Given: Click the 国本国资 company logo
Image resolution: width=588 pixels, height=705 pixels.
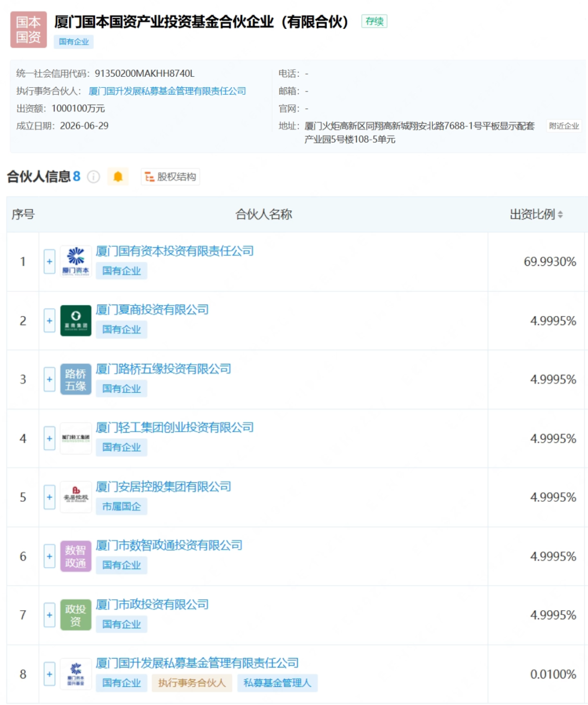Looking at the screenshot, I should tap(28, 29).
